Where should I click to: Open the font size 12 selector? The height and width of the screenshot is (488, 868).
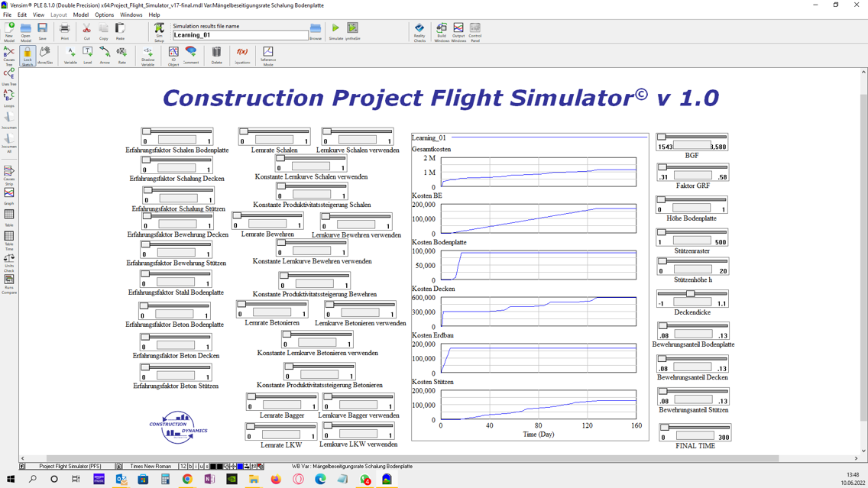[183, 466]
